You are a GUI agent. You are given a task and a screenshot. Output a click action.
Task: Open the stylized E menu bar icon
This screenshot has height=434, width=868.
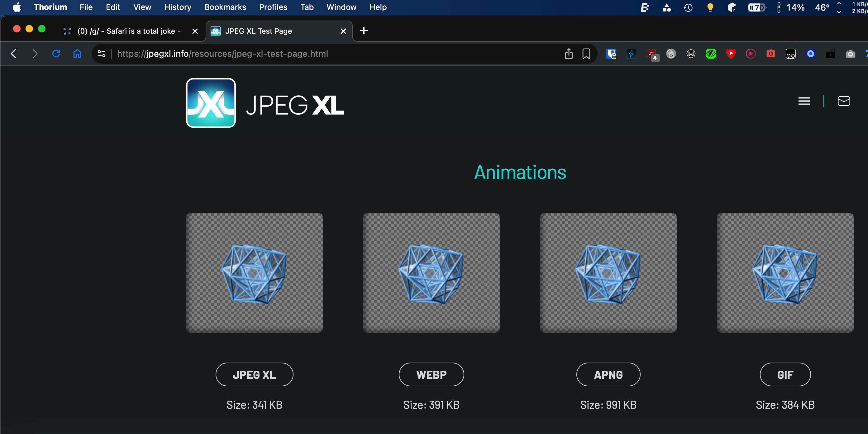pos(645,7)
